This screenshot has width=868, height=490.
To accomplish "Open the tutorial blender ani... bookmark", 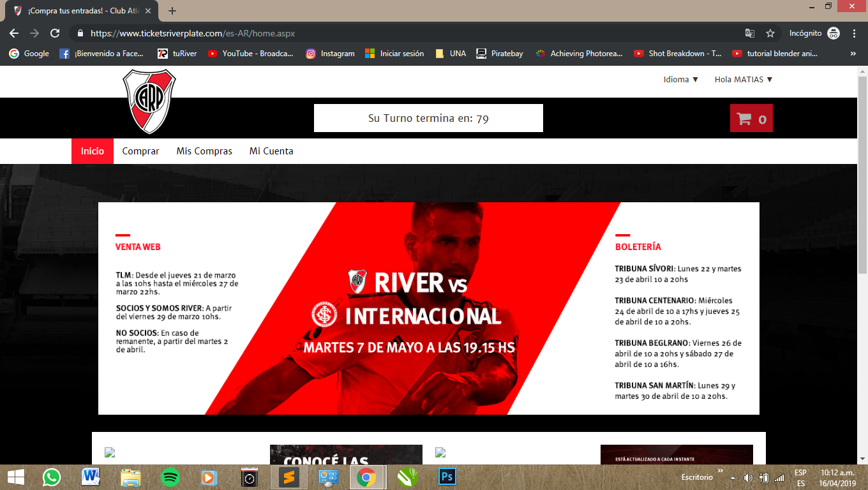I will [775, 54].
